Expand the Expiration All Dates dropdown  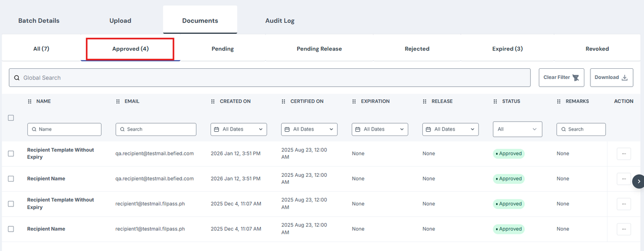point(380,129)
